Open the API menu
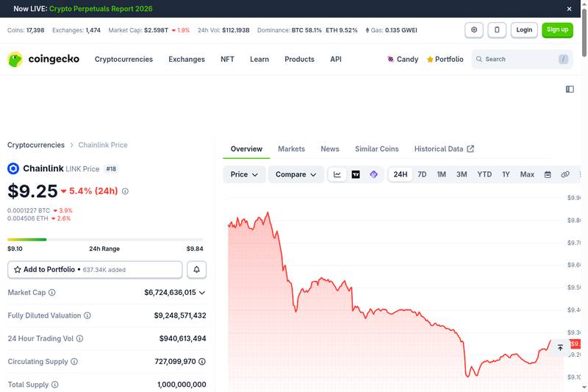The height and width of the screenshot is (392, 588). point(336,60)
